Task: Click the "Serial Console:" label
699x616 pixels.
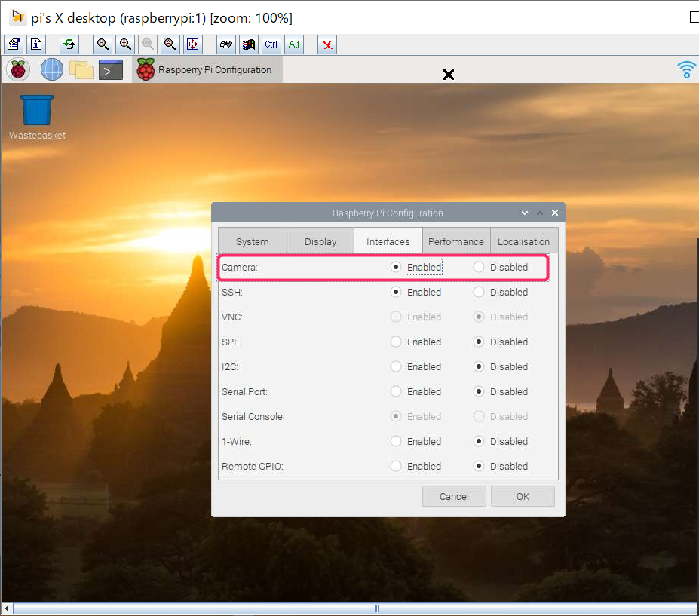Action: coord(253,417)
